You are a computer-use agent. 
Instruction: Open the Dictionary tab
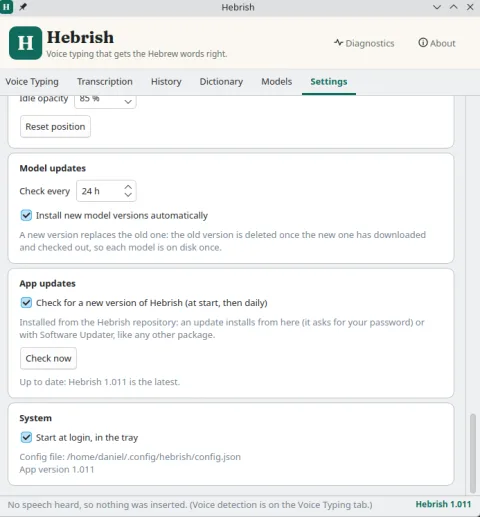221,82
